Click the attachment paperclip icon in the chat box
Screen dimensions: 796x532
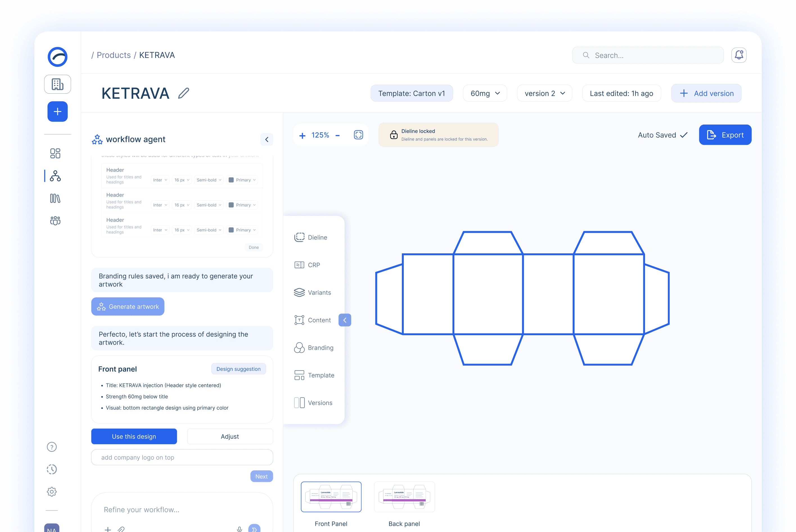[x=121, y=529]
